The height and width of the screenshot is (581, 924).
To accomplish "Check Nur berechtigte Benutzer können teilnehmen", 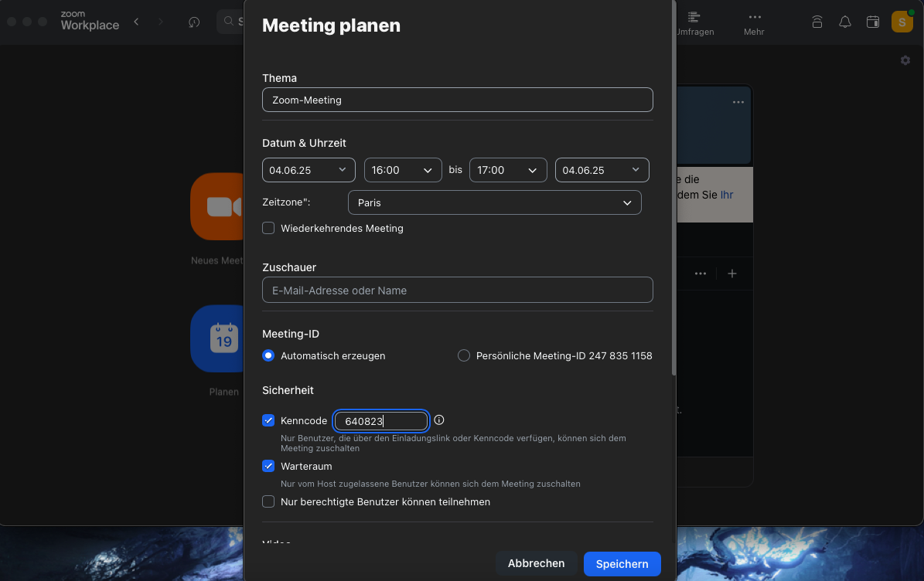I will pyautogui.click(x=268, y=501).
